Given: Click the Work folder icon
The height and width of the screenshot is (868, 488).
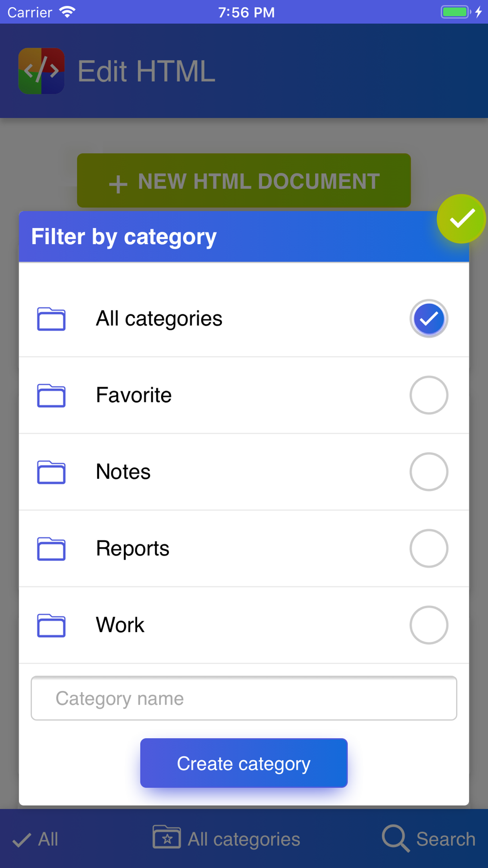Looking at the screenshot, I should (51, 625).
